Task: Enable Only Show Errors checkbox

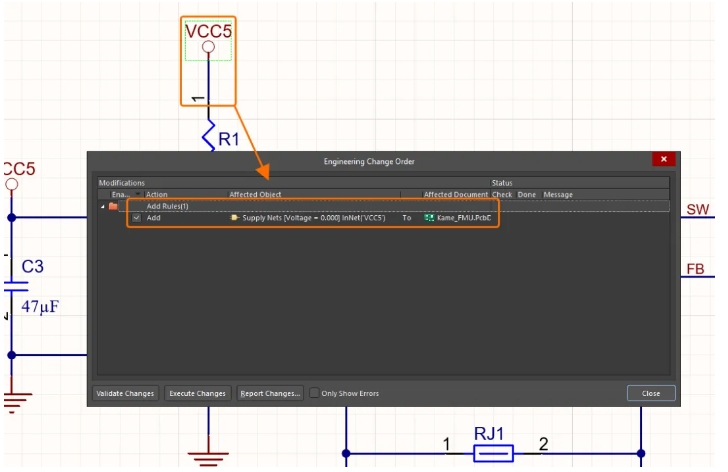Action: tap(314, 393)
